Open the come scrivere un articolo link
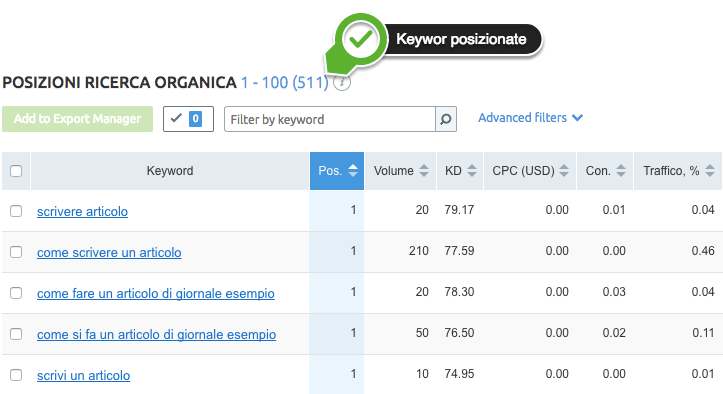This screenshot has height=394, width=723. [109, 252]
